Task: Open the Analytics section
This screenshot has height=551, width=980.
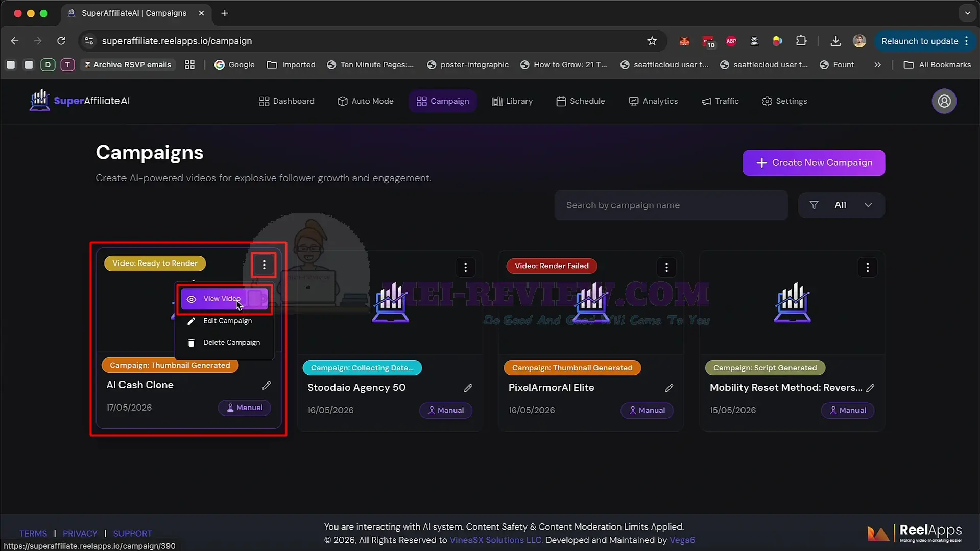Action: [653, 101]
